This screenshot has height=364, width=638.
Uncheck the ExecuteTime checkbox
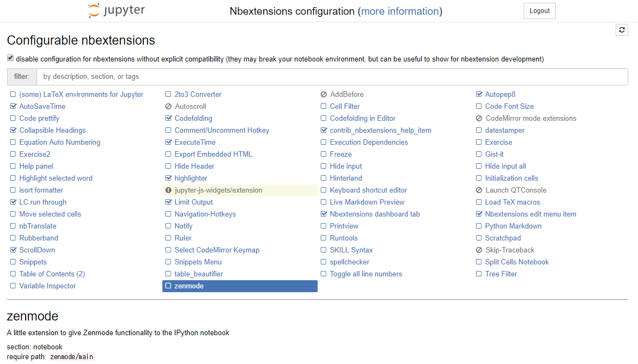tap(168, 142)
